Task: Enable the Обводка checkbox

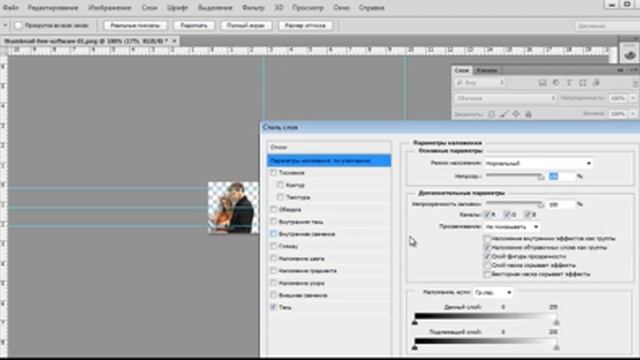Action: point(273,209)
